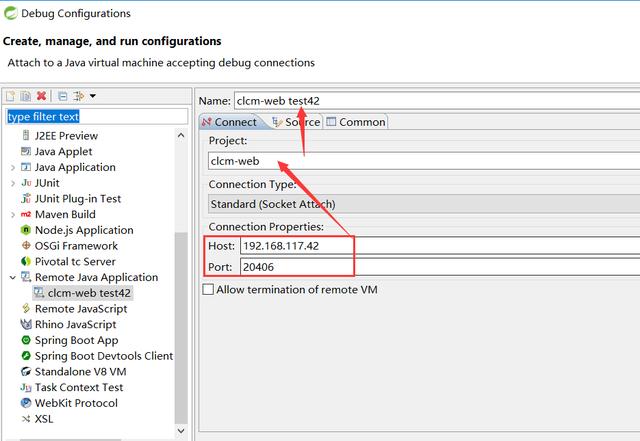The width and height of the screenshot is (640, 441).
Task: Collapse the Remote Java Application node
Action: pyautogui.click(x=12, y=277)
